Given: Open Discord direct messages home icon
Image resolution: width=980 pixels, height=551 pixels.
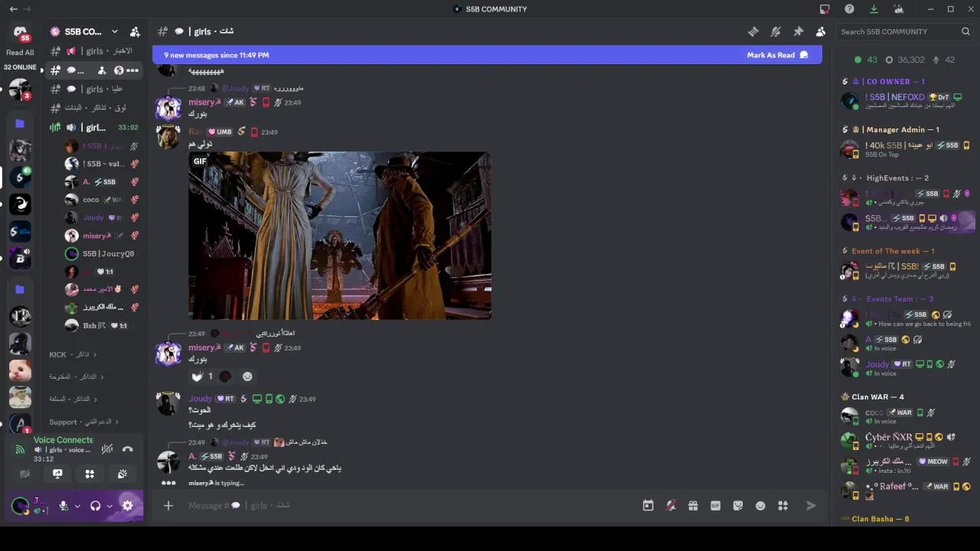Looking at the screenshot, I should [20, 32].
